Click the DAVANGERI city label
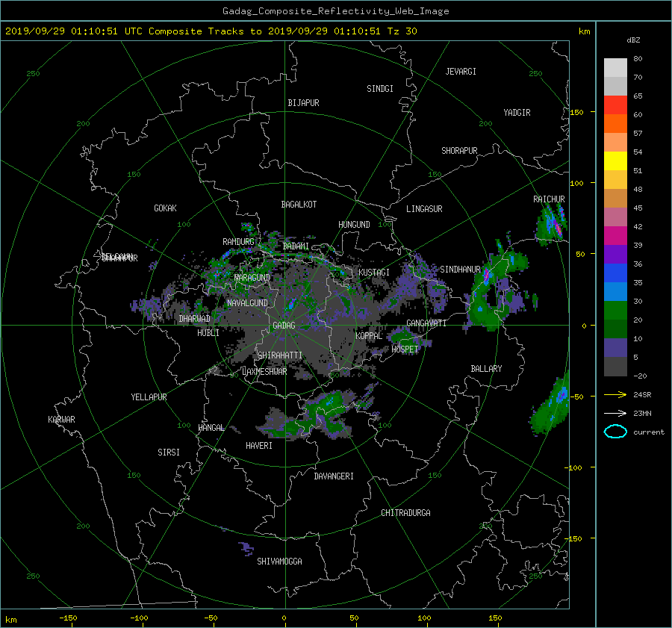672x628 pixels. coord(334,476)
